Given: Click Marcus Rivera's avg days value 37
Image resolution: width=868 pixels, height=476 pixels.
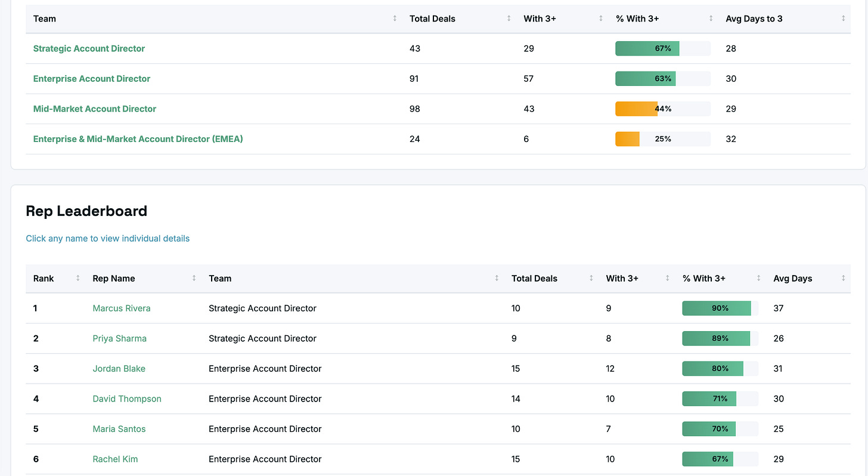Looking at the screenshot, I should coord(779,308).
